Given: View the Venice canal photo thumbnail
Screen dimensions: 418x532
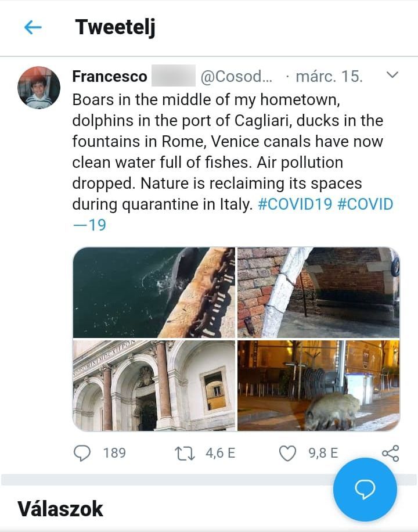Looking at the screenshot, I should tap(319, 293).
